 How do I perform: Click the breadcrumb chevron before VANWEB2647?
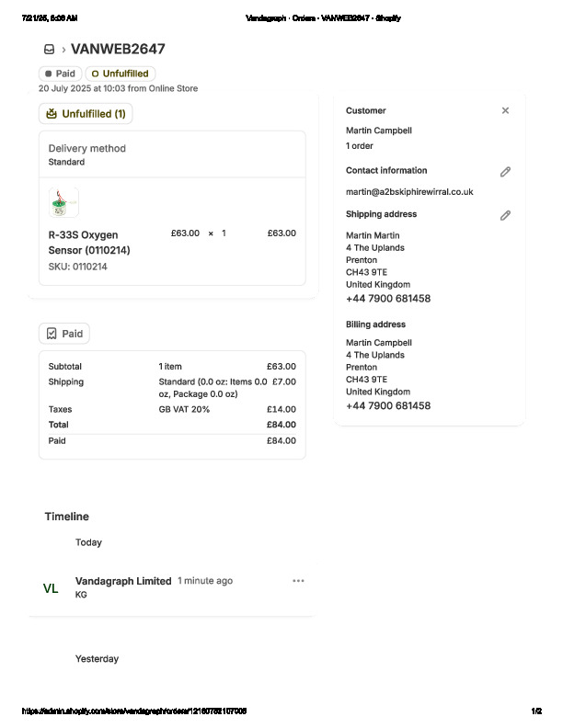pos(63,50)
